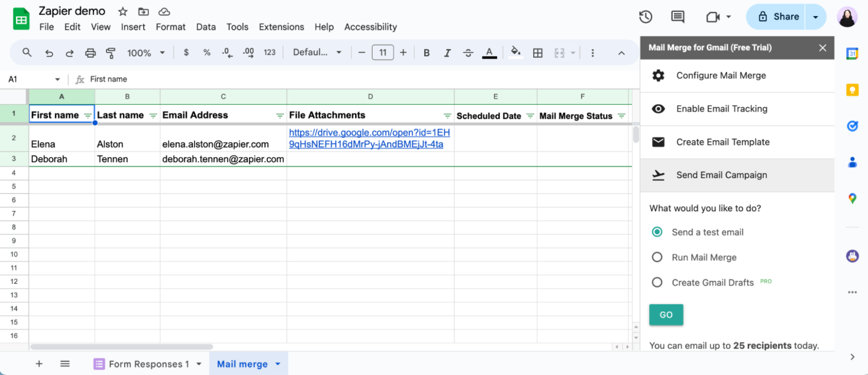Open filter for Last name column

(x=153, y=116)
